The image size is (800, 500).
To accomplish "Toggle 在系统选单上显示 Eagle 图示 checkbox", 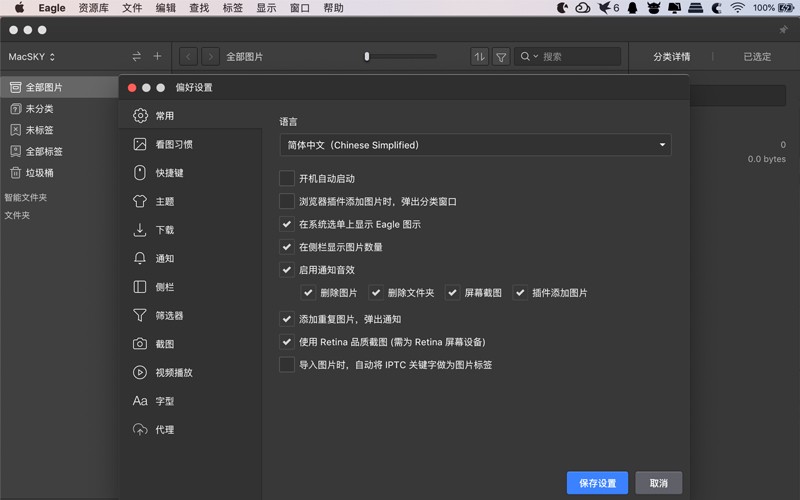I will (x=287, y=224).
